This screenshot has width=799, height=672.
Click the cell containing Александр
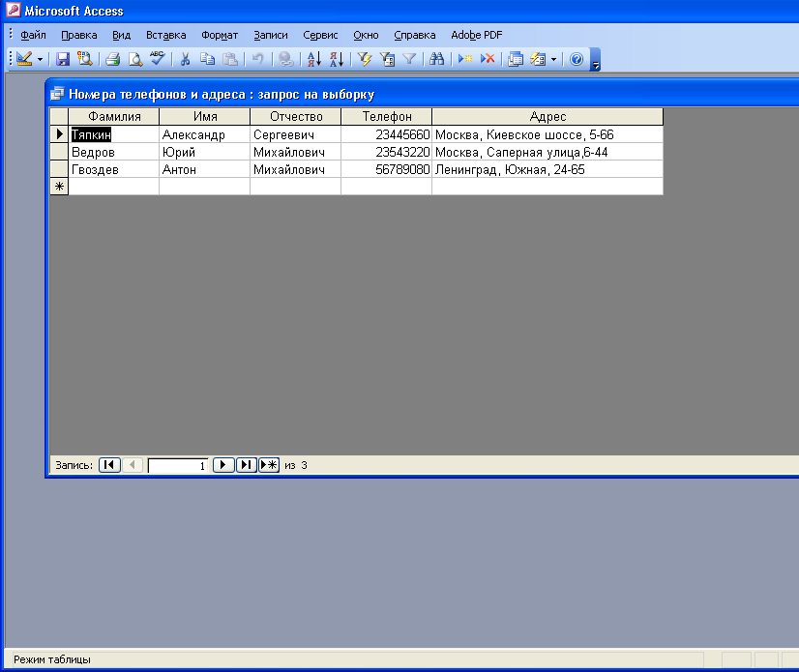coord(205,134)
